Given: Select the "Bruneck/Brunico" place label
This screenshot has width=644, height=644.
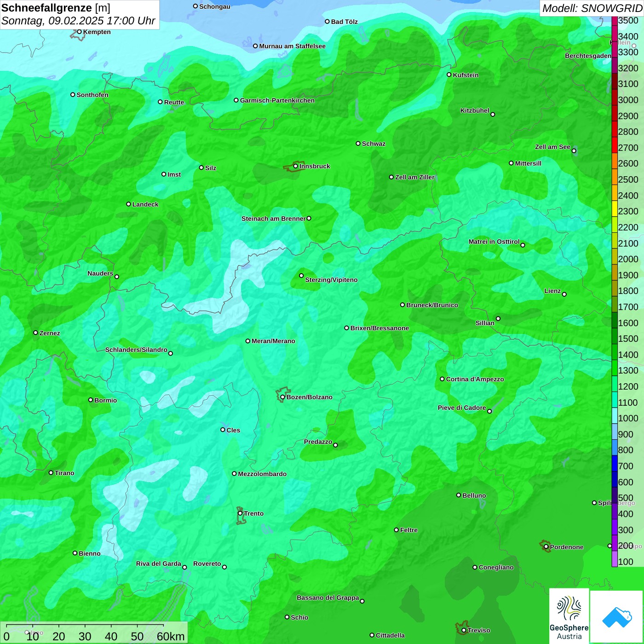Looking at the screenshot, I should (x=432, y=305).
